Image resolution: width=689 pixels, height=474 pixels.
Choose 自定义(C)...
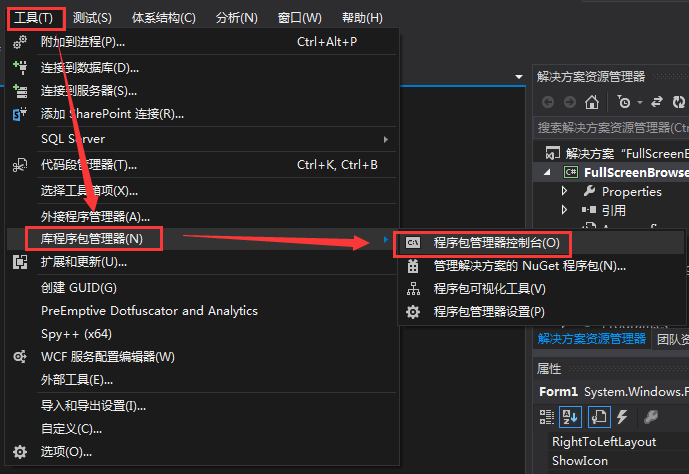coord(202,429)
